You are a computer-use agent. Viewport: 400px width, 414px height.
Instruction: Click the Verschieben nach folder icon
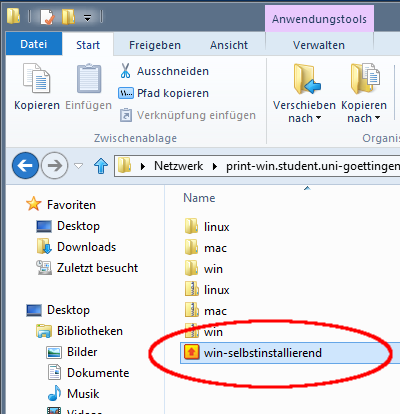click(x=306, y=79)
